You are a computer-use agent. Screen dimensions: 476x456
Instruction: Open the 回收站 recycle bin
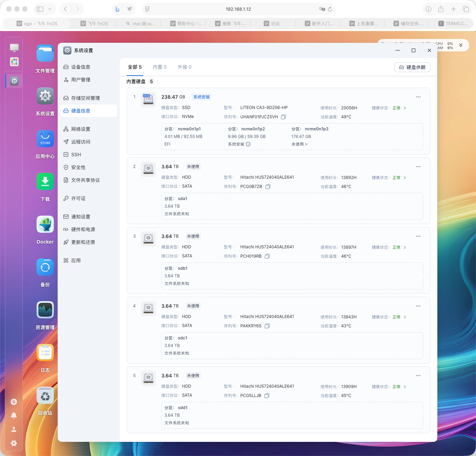pyautogui.click(x=45, y=395)
